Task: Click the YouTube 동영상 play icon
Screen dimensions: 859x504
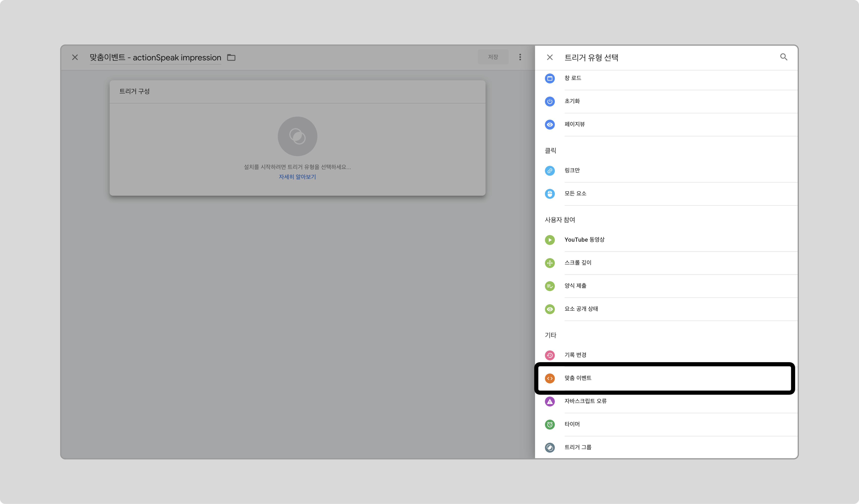Action: click(x=549, y=240)
